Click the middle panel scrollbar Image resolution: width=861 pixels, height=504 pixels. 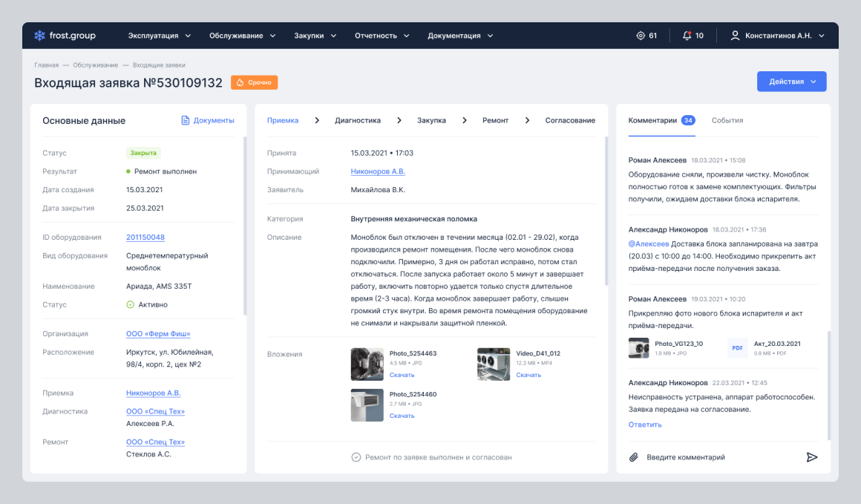(606, 211)
